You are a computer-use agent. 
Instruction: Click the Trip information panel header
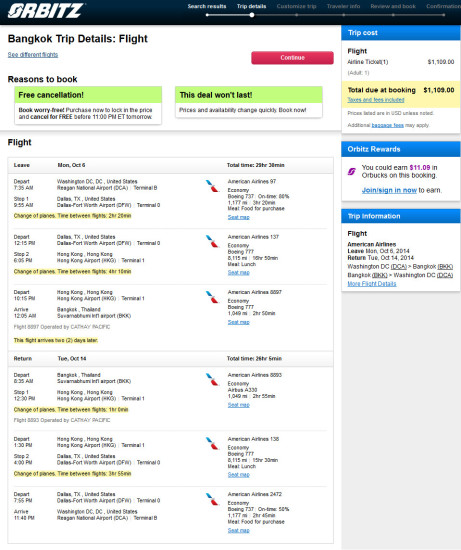coord(401,216)
